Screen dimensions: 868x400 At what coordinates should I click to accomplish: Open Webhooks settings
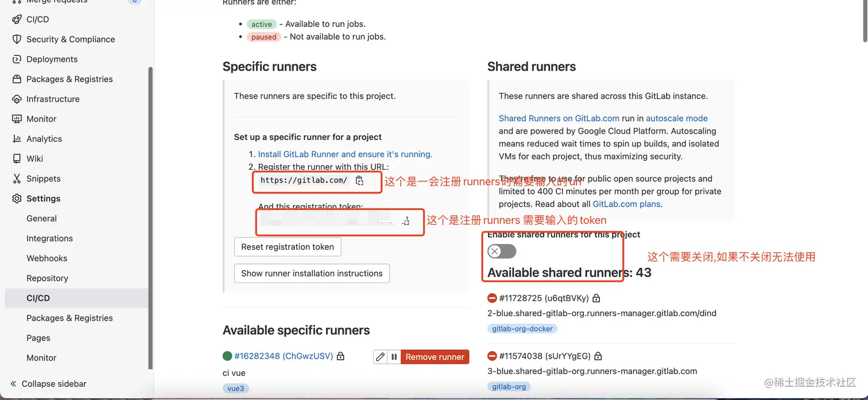point(46,258)
